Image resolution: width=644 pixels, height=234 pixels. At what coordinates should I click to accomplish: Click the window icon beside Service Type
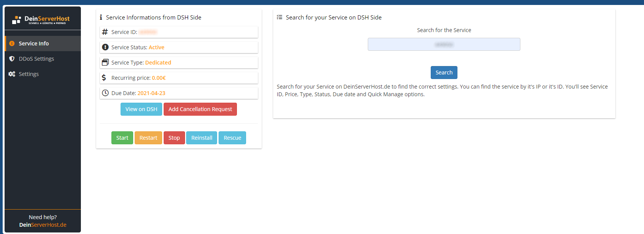click(x=105, y=63)
